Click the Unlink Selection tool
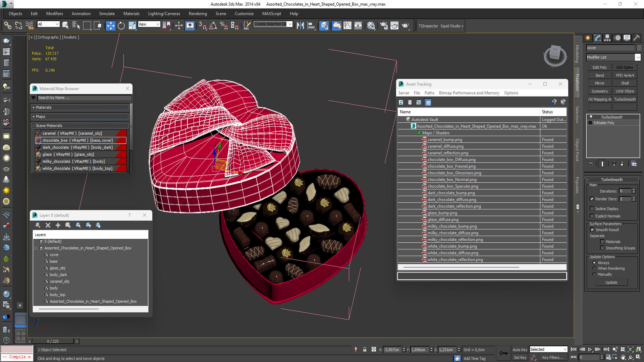The height and width of the screenshot is (362, 644). 18,26
